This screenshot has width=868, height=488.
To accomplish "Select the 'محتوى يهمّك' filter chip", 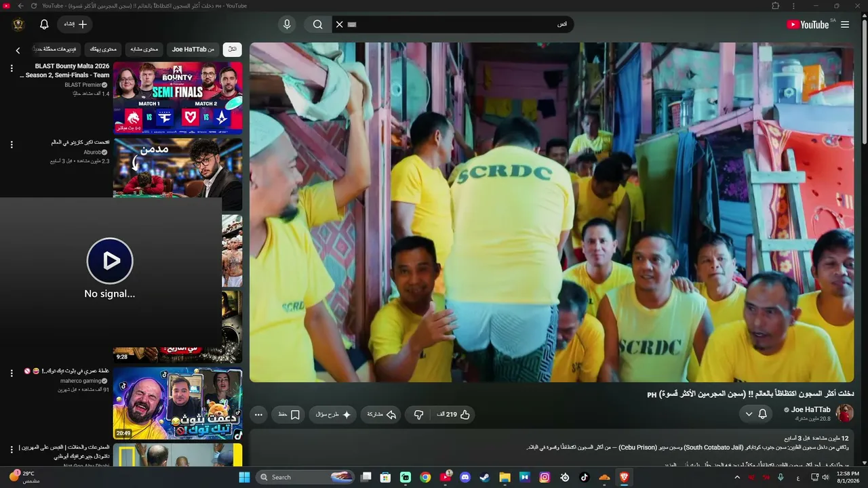I will (104, 49).
